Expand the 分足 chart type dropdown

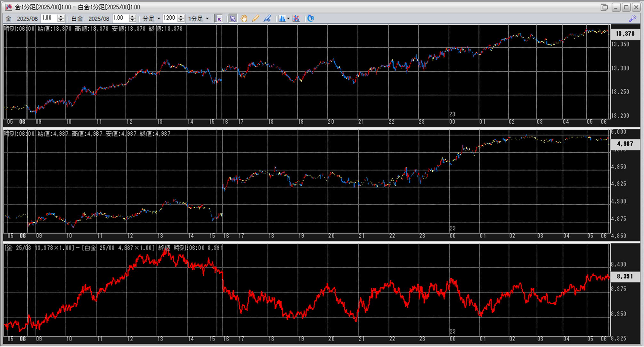coord(159,19)
